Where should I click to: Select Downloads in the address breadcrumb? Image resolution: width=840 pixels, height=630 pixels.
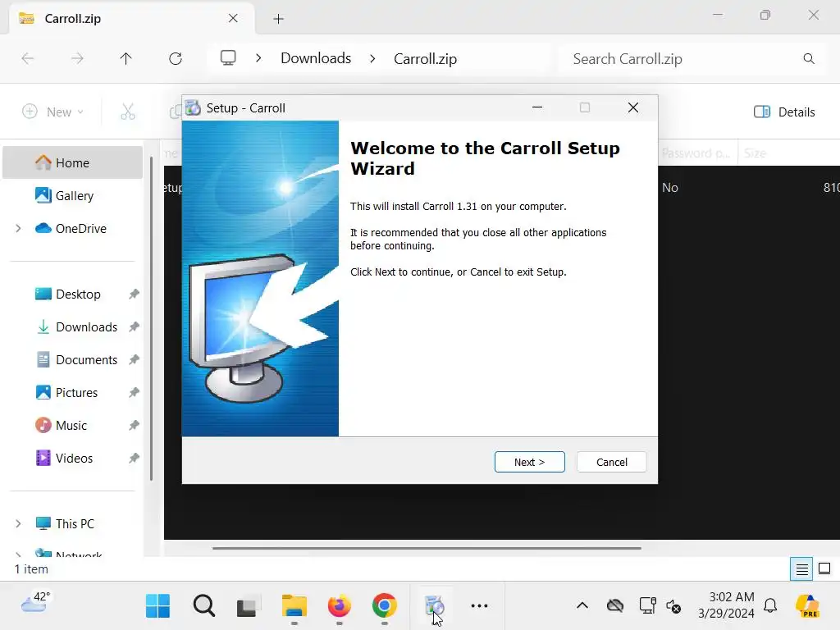click(316, 58)
